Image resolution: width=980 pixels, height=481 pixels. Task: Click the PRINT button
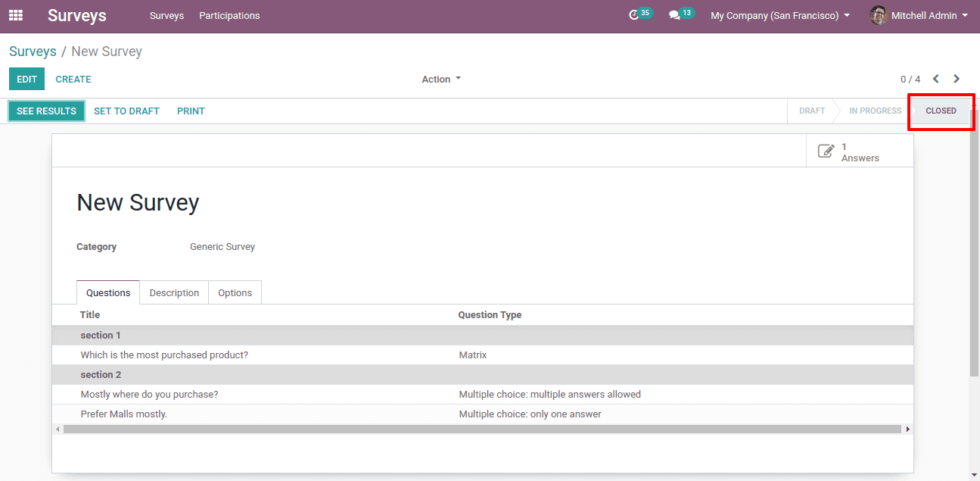(x=191, y=111)
